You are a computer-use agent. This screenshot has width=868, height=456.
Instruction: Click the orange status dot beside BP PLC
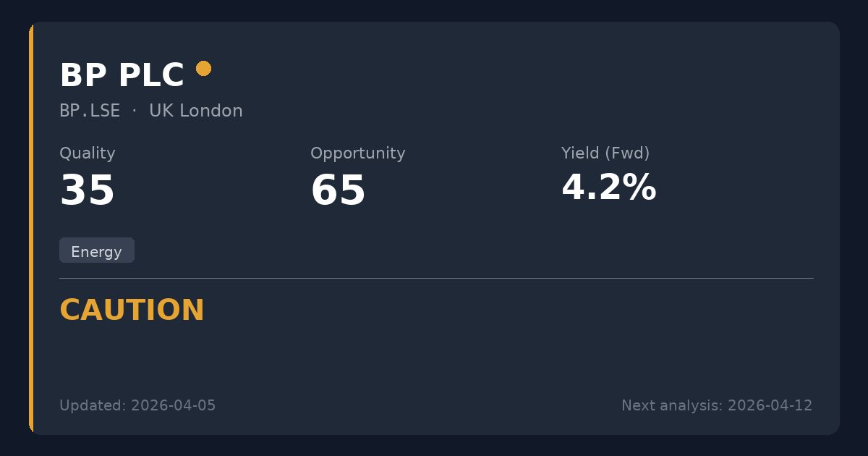203,68
